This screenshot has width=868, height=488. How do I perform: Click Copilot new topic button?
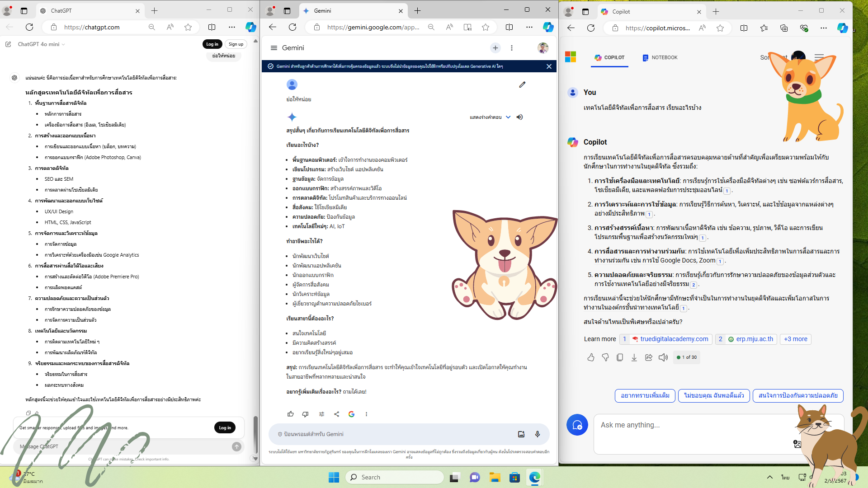577,425
